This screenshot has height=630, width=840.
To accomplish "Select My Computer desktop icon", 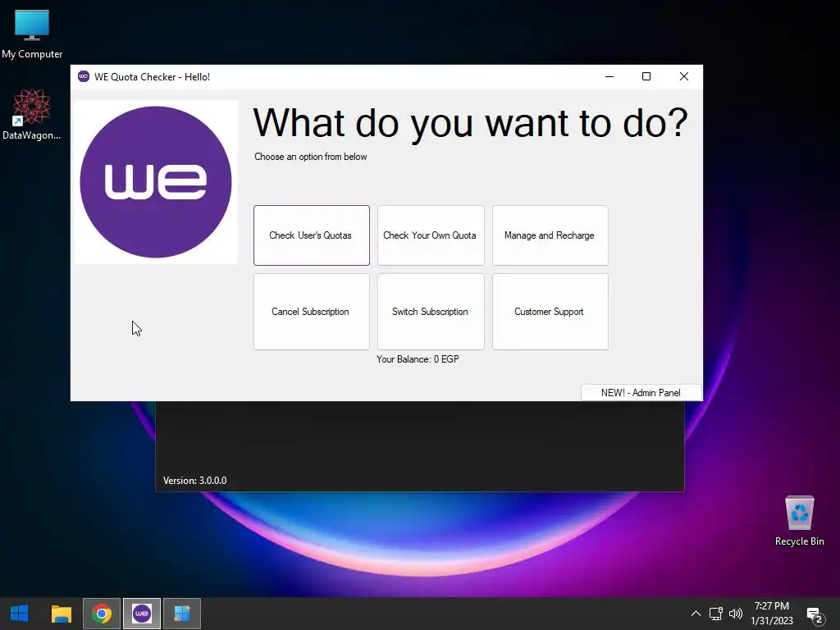I will coord(32,34).
